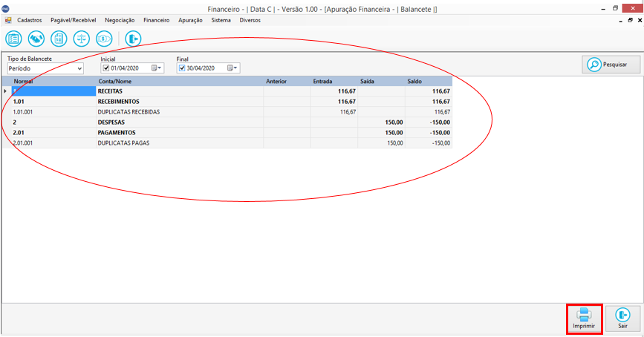Restore down the inner Balancete child window

coord(630,20)
